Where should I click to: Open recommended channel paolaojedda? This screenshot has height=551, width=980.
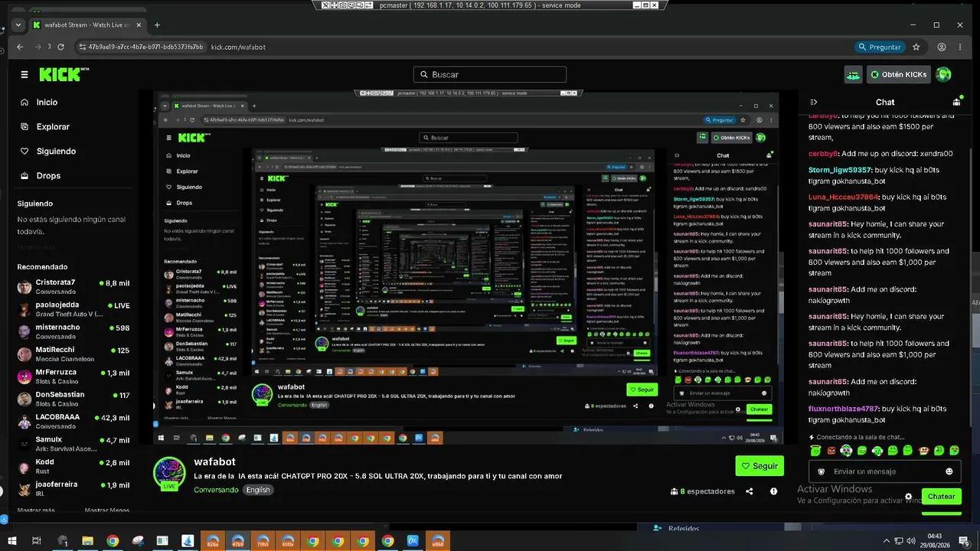click(73, 309)
